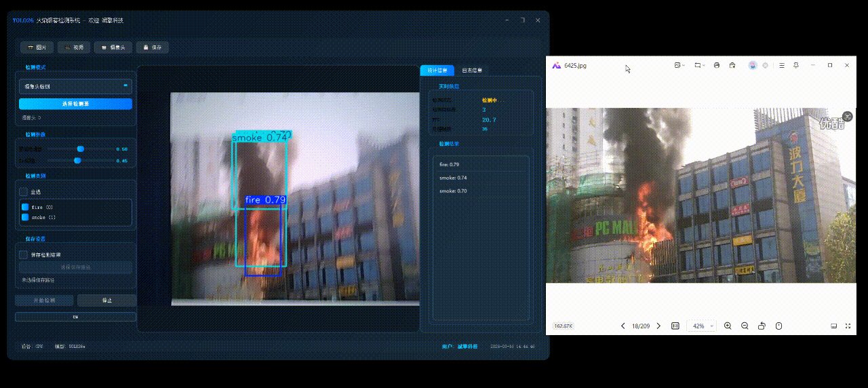
Task: Switch to the 统计信息 statistics tab
Action: [x=437, y=70]
